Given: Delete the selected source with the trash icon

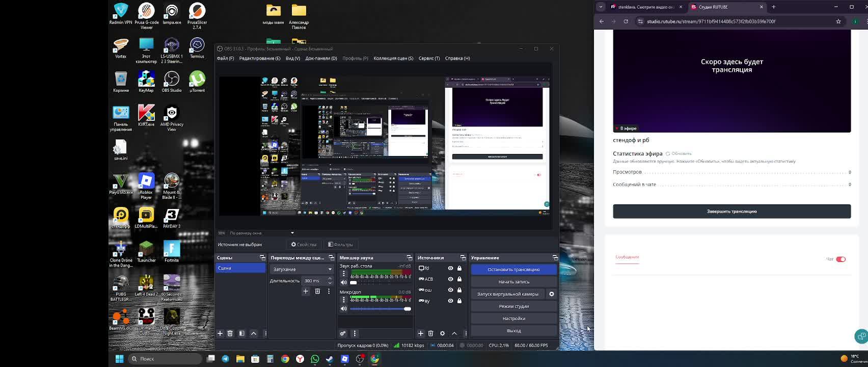Looking at the screenshot, I should pos(431,333).
